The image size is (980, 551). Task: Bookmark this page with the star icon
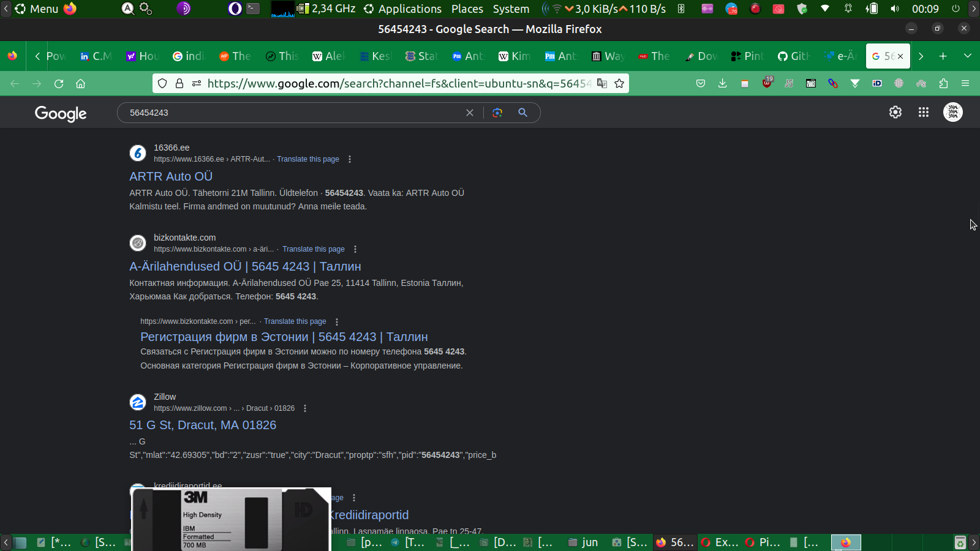[x=619, y=83]
